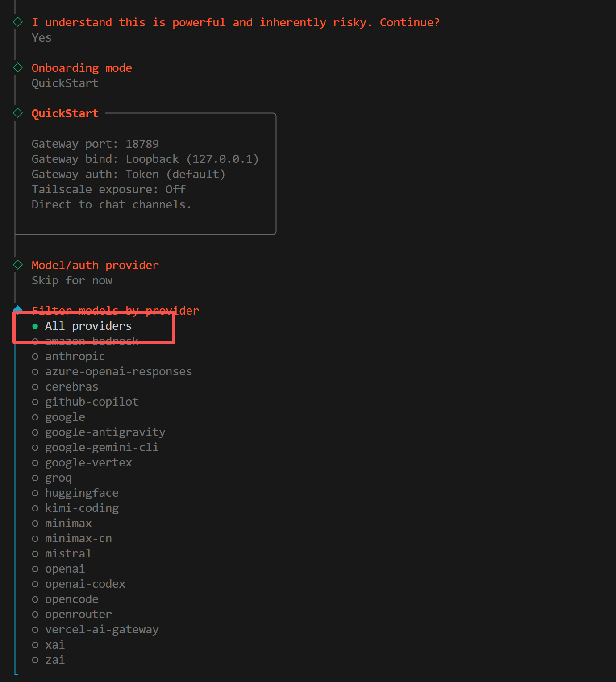Screen dimensions: 616x682
Task: Select minimax-cn provider
Action: 72,539
